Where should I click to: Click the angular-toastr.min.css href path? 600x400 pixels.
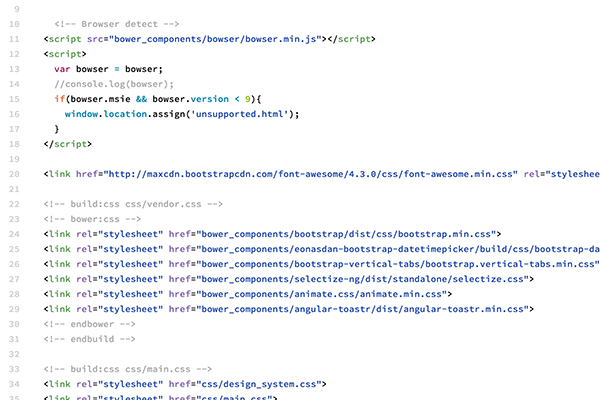362,309
